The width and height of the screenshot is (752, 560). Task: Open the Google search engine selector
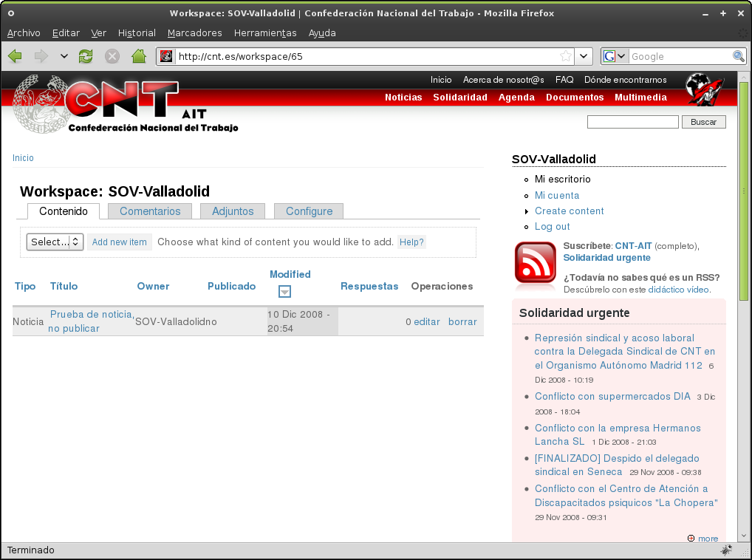pyautogui.click(x=615, y=56)
